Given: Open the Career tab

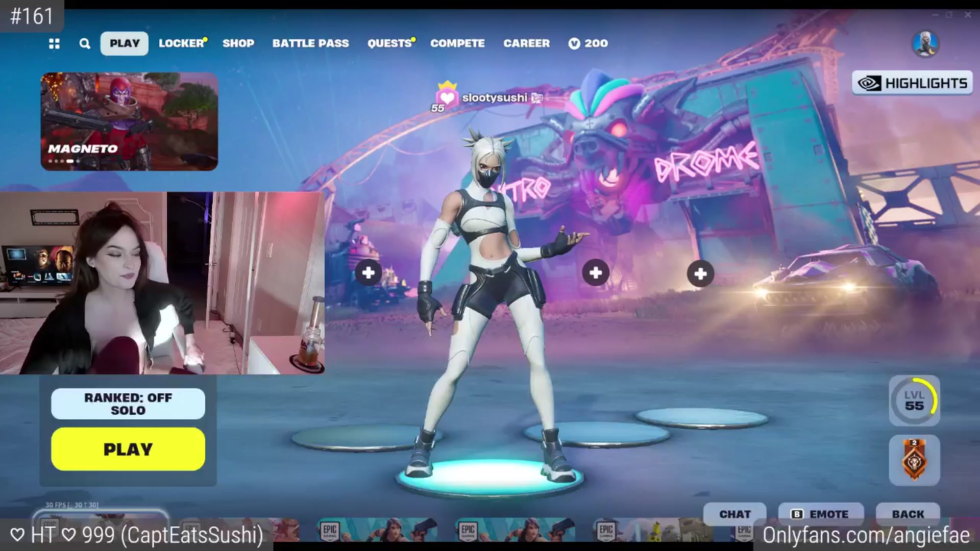Looking at the screenshot, I should 527,43.
